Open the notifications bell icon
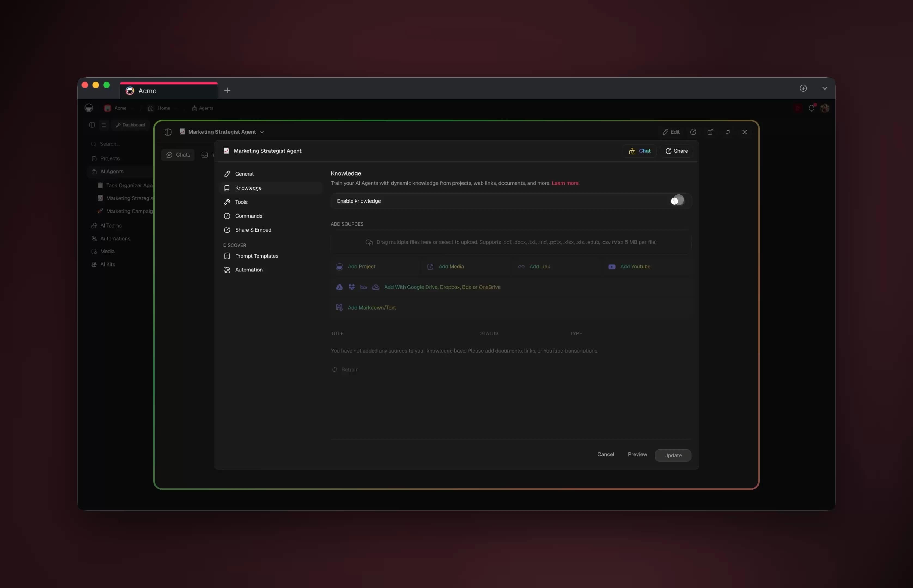Image resolution: width=913 pixels, height=588 pixels. 811,108
